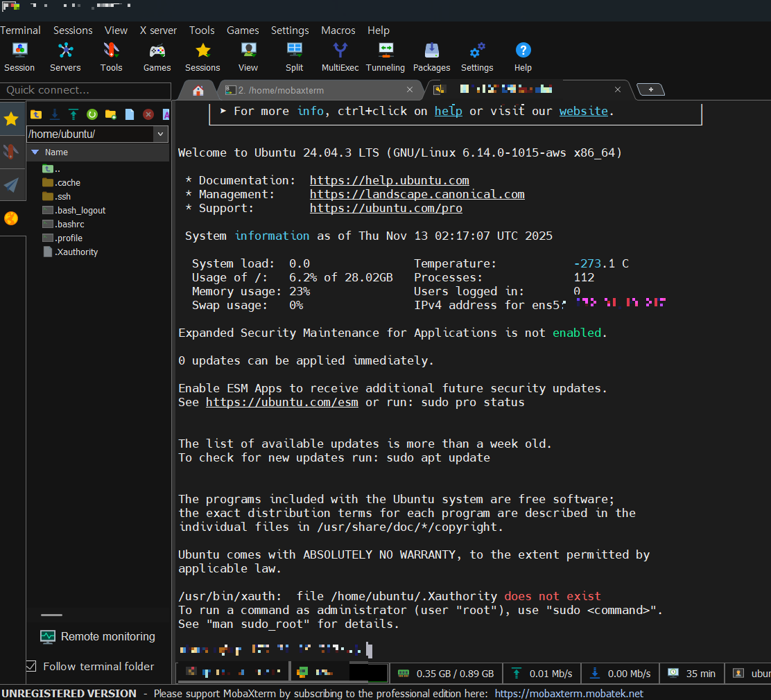Viewport: 771px width, 700px height.
Task: Open the Settings menu
Action: pos(290,30)
